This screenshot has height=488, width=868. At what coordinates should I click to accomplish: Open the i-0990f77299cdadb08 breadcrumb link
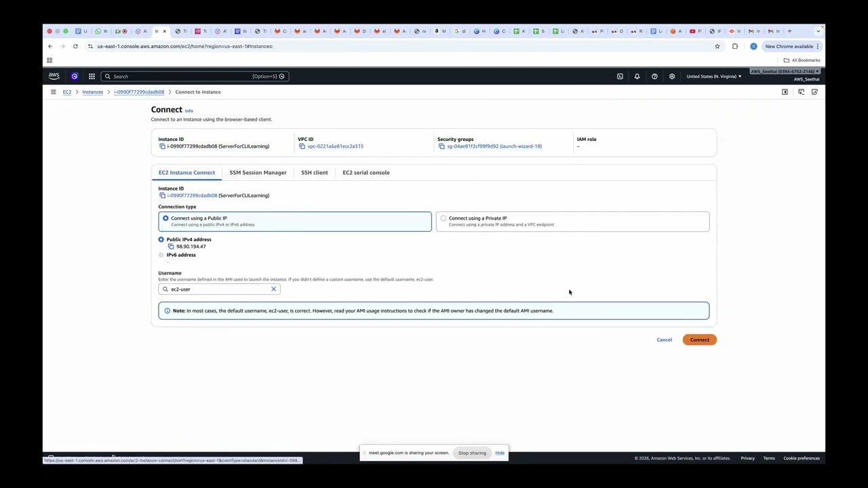click(139, 92)
